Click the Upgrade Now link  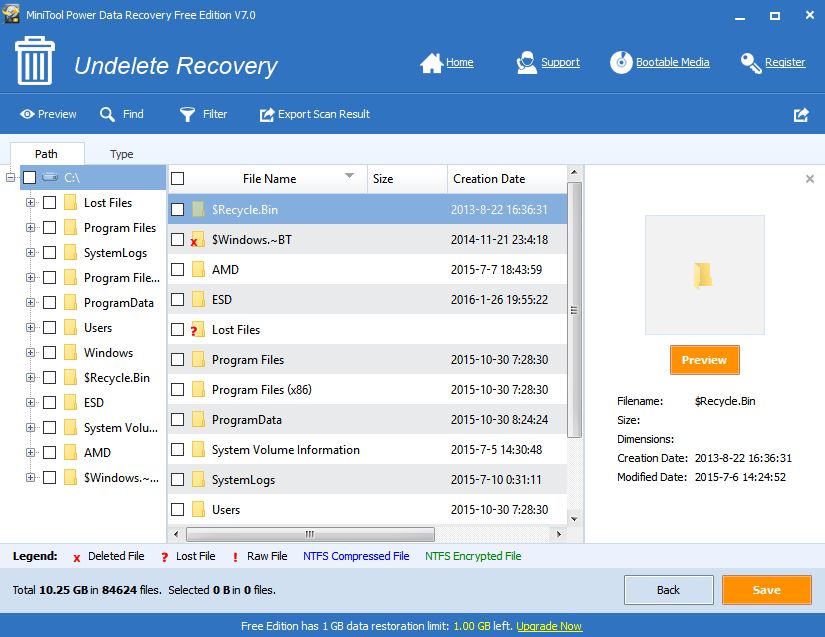(549, 626)
